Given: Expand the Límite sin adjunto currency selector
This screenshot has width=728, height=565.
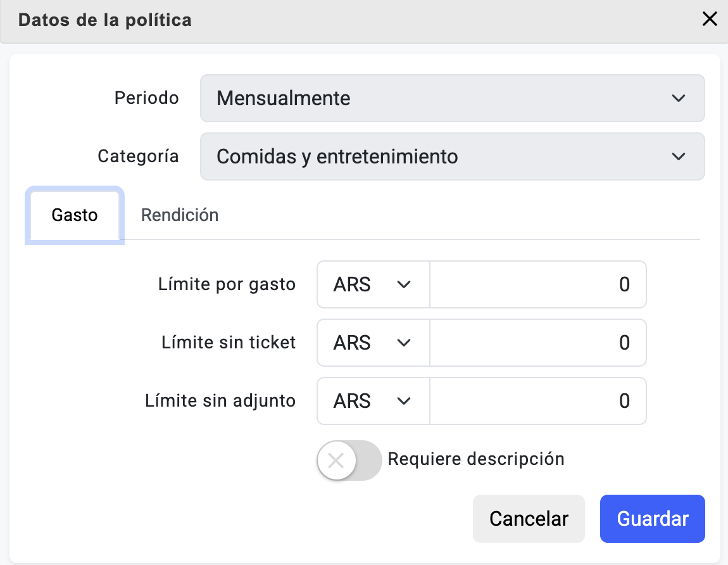Looking at the screenshot, I should pos(373,401).
